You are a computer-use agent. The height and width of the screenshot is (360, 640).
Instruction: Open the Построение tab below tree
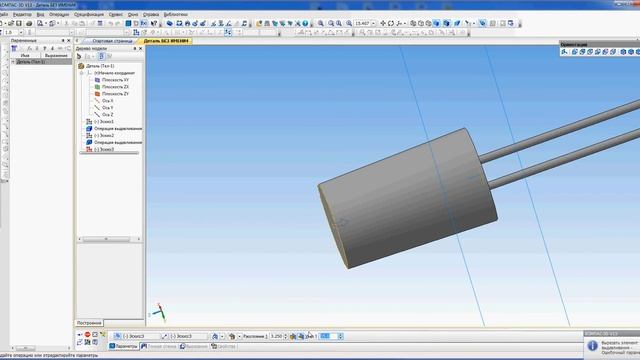click(x=89, y=323)
